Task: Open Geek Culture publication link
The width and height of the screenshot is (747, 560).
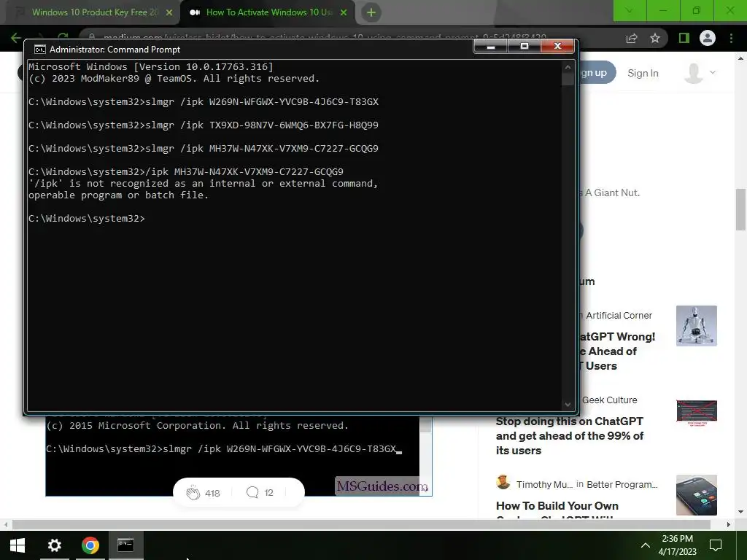Action: coord(609,400)
